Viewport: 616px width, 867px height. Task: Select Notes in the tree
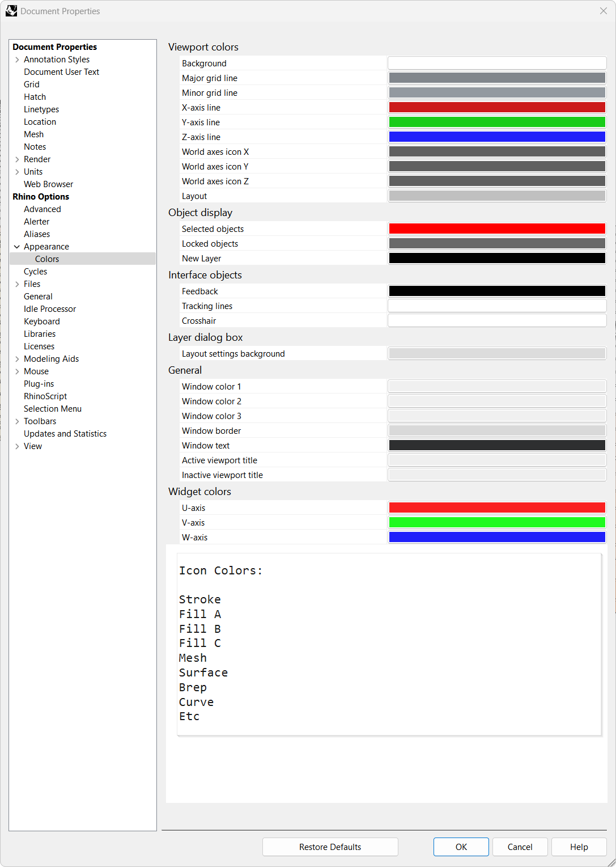[x=35, y=147]
